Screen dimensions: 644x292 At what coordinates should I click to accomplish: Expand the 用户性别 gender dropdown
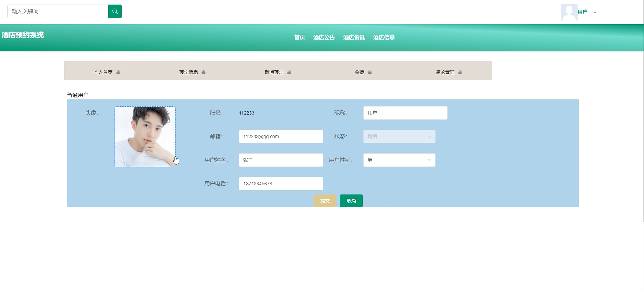pos(399,160)
